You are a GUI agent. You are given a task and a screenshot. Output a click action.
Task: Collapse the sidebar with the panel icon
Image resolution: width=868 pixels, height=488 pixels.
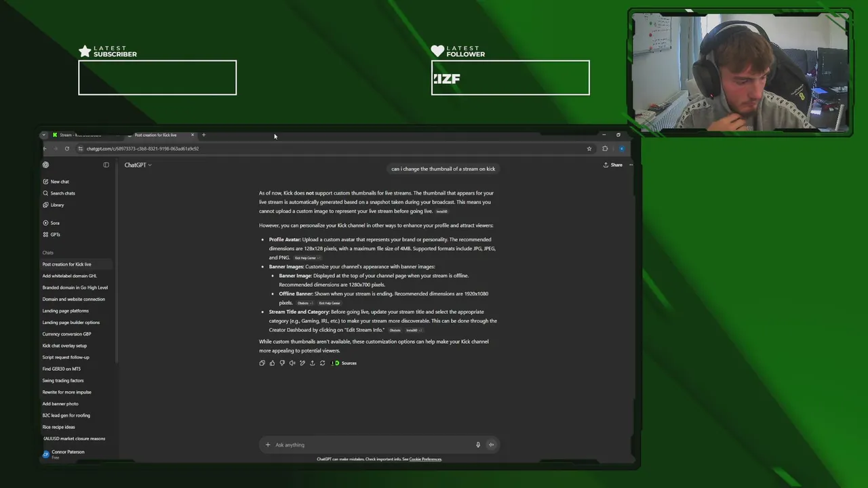tap(106, 165)
